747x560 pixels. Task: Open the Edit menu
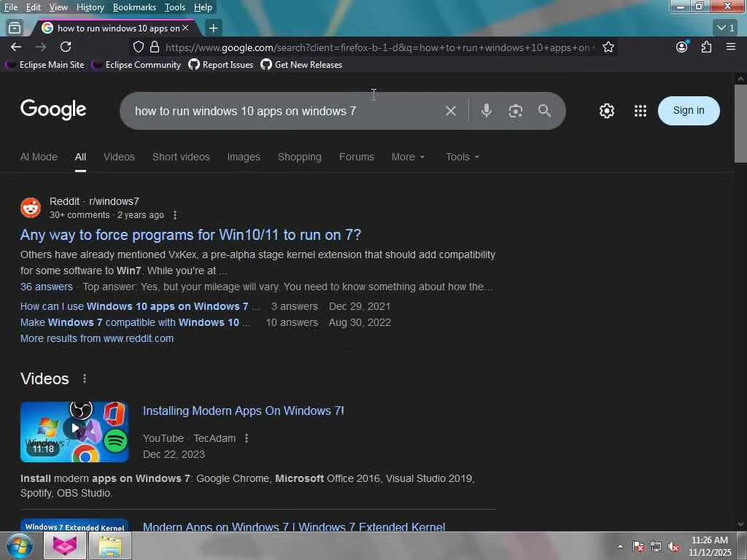tap(34, 7)
